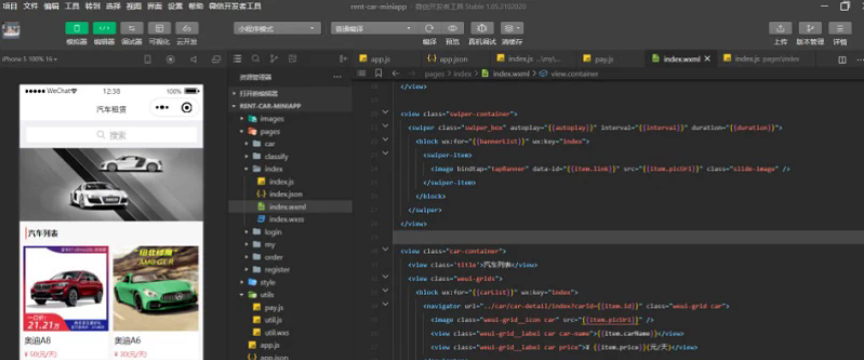Start real device debugging (真机调试)
Screen dimensions: 864x360
point(482,28)
